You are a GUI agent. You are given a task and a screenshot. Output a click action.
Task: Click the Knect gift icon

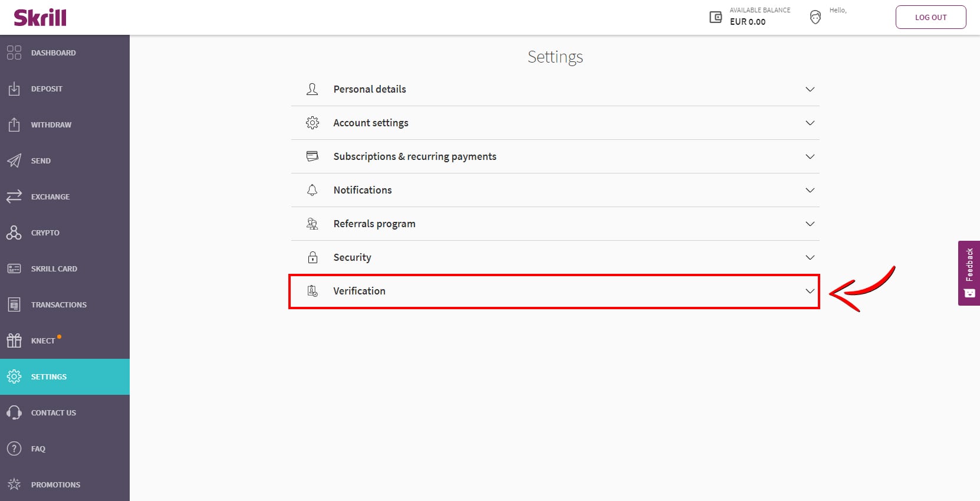(14, 340)
